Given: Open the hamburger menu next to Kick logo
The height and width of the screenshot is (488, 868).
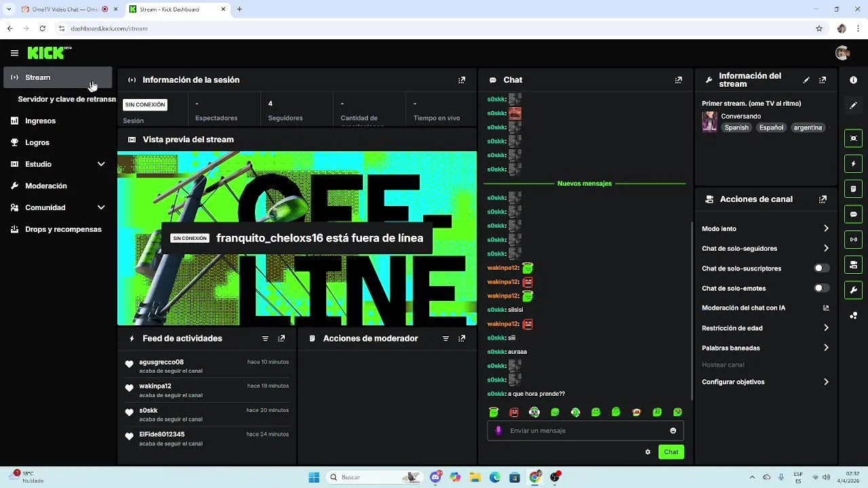Looking at the screenshot, I should tap(14, 53).
